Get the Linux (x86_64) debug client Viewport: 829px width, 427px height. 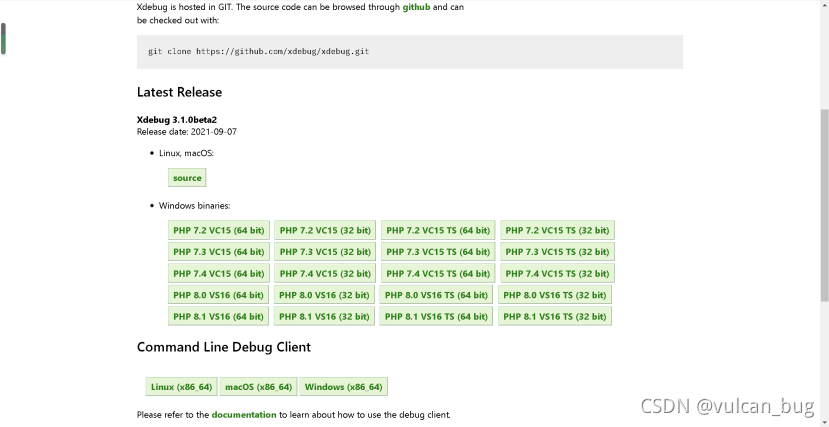coord(181,386)
